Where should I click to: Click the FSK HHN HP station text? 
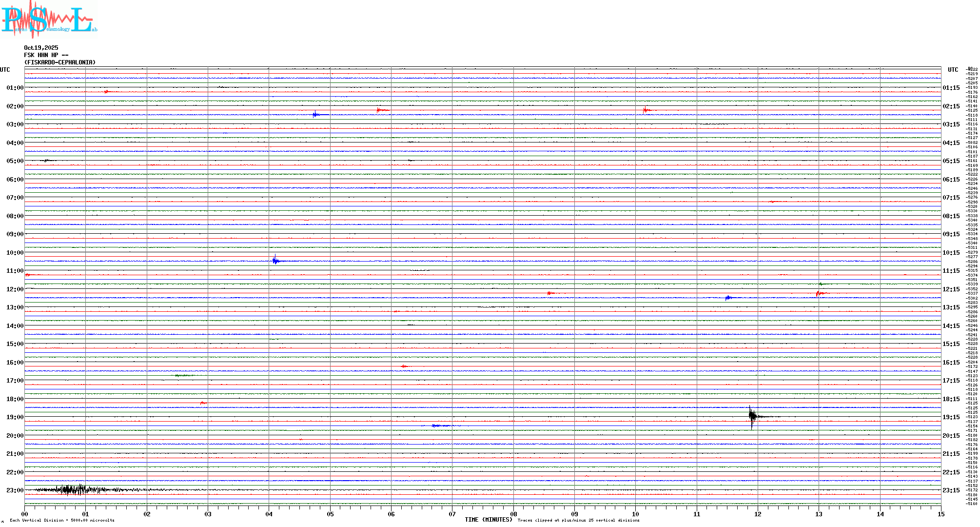pyautogui.click(x=46, y=55)
